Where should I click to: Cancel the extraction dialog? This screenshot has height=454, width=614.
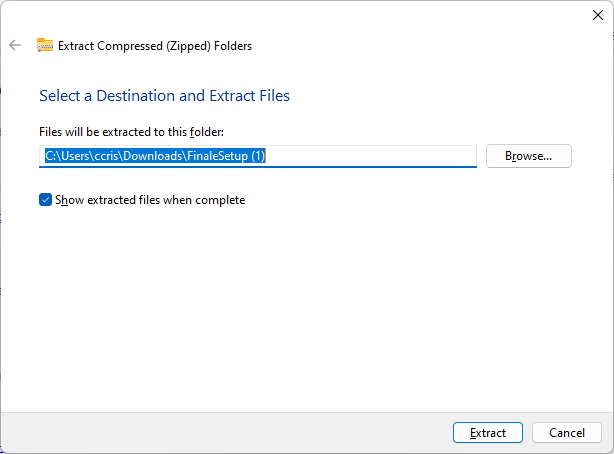click(x=566, y=433)
